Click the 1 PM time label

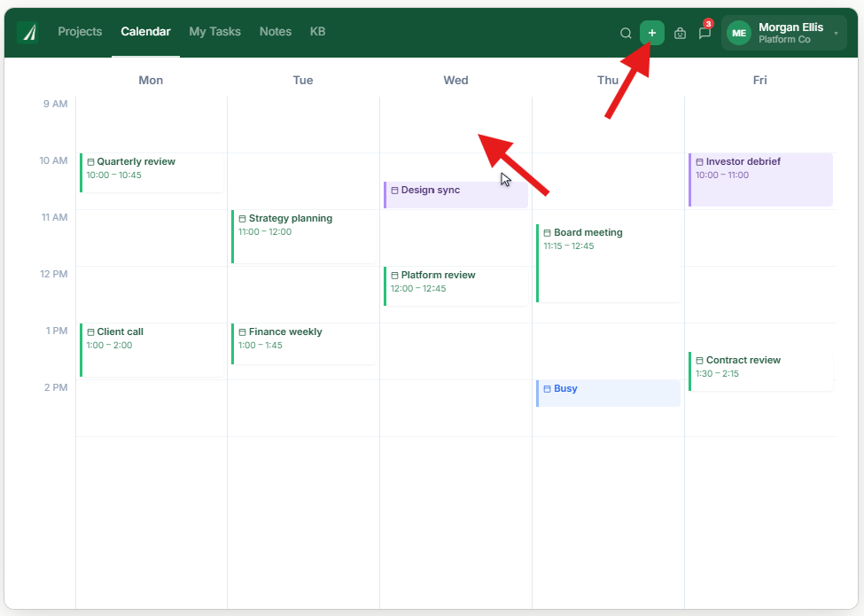(57, 331)
